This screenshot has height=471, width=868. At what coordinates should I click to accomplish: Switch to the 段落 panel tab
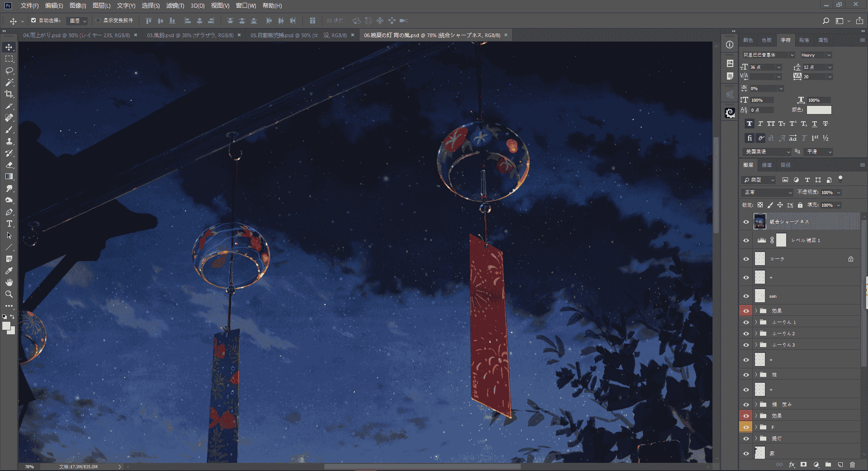point(804,40)
